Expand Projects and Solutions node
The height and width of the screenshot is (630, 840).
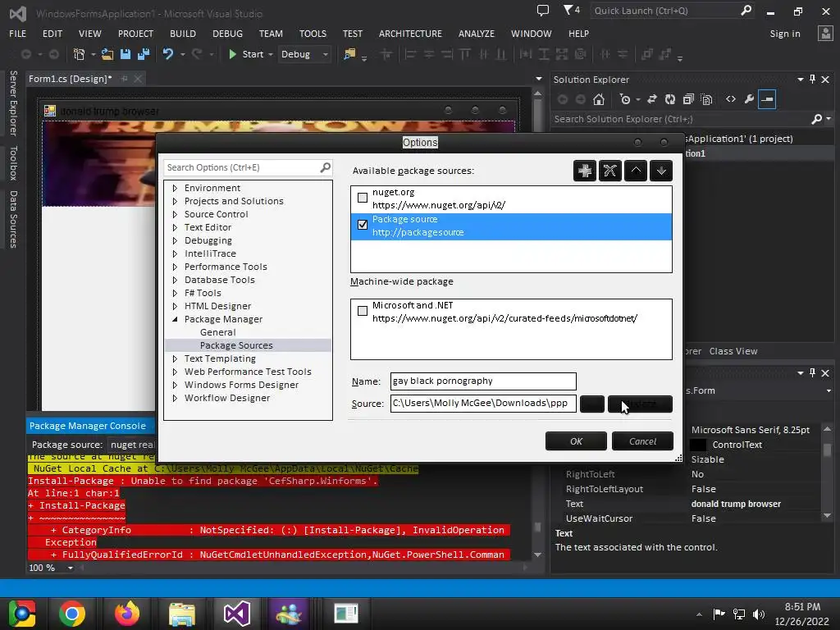[175, 202]
